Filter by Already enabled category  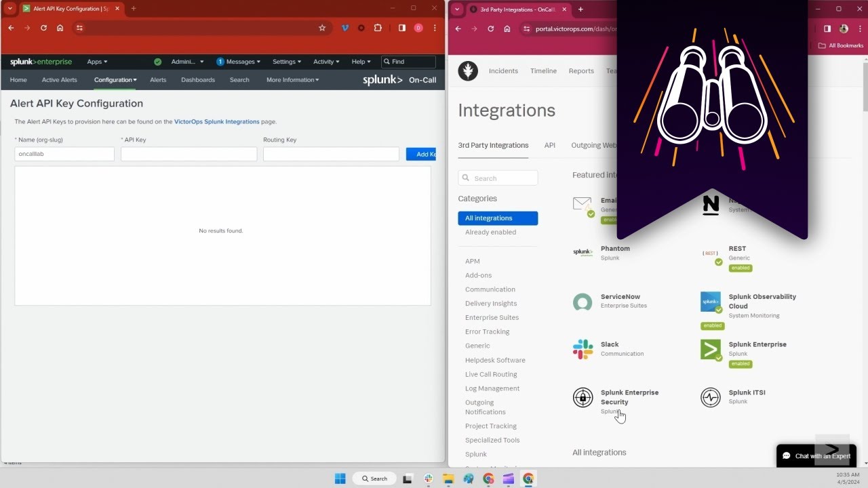[x=490, y=232]
